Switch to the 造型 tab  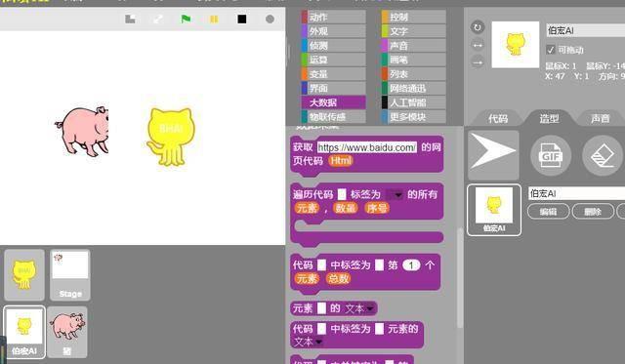549,118
